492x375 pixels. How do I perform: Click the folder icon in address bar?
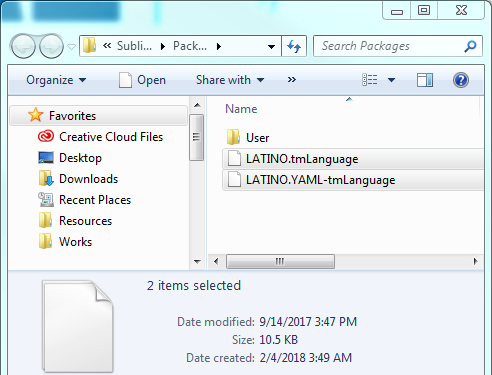[89, 46]
